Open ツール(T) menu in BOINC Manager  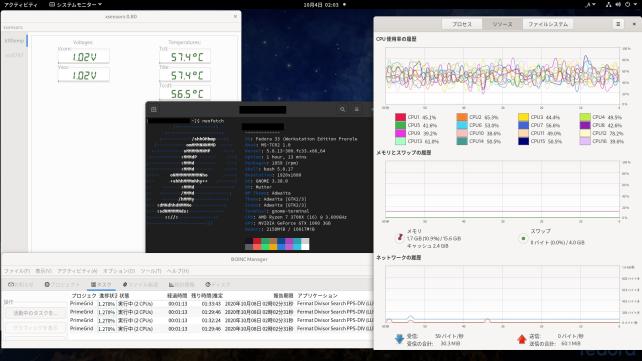click(x=151, y=271)
